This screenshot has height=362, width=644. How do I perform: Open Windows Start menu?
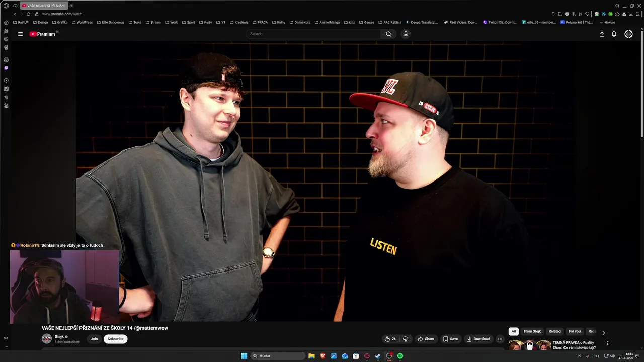coord(244,356)
